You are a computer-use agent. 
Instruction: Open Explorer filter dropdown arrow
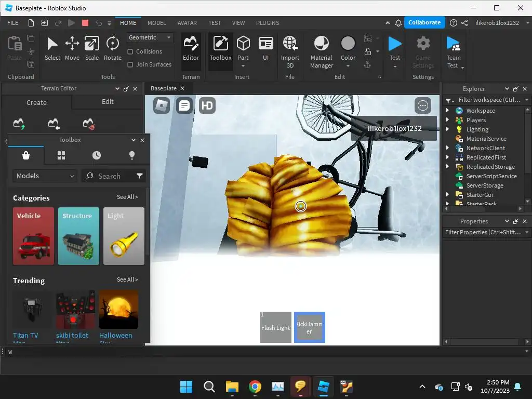click(x=527, y=100)
